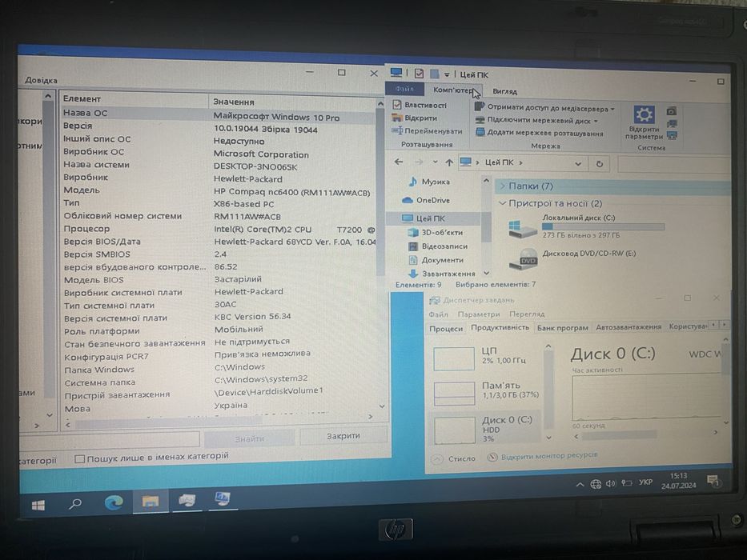Switch to the Банк програм tab
Viewport: 747px width, 560px height.
tap(562, 328)
